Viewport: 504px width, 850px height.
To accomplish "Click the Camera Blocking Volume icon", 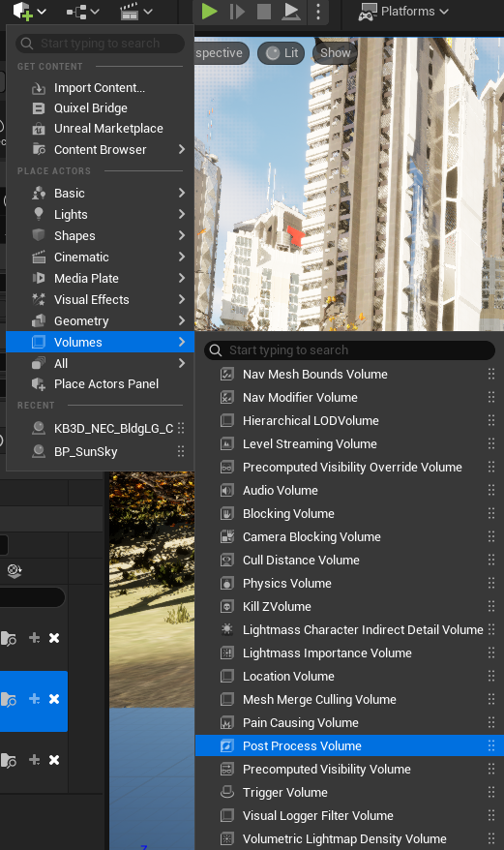I will 227,536.
